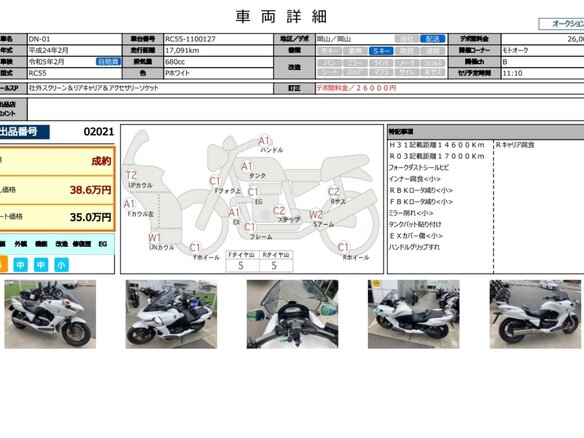584x438 pixels.
Task: Select the C1 Fフォーク上 marker
Action: point(215,181)
